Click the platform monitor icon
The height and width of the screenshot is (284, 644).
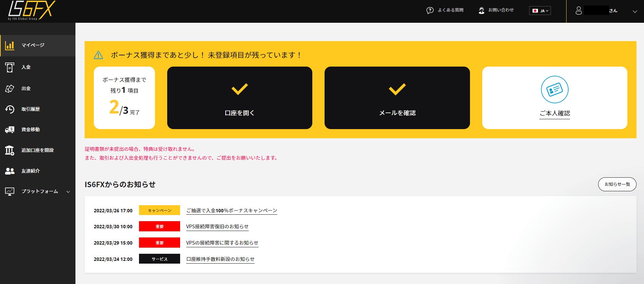[x=10, y=191]
